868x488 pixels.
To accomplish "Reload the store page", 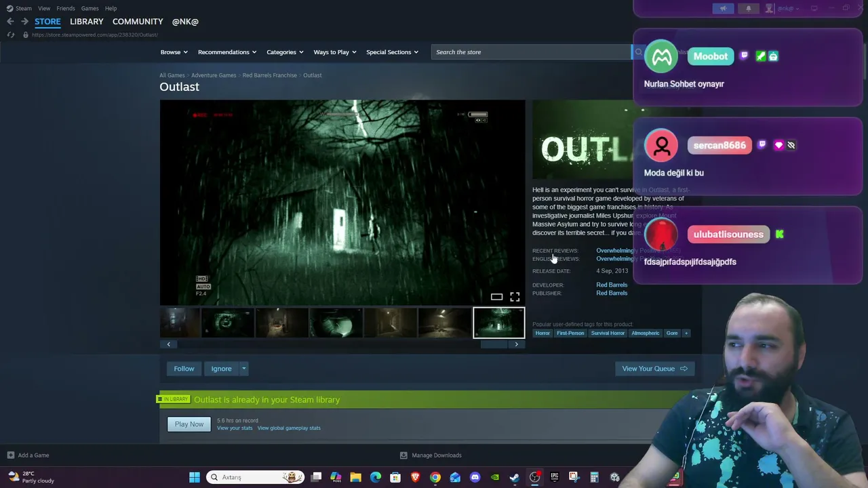I will coord(10,35).
